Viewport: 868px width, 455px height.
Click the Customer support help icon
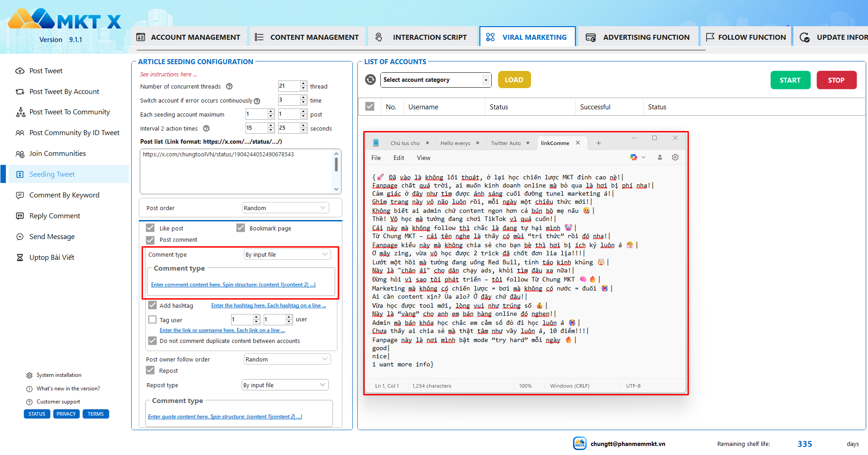click(29, 402)
